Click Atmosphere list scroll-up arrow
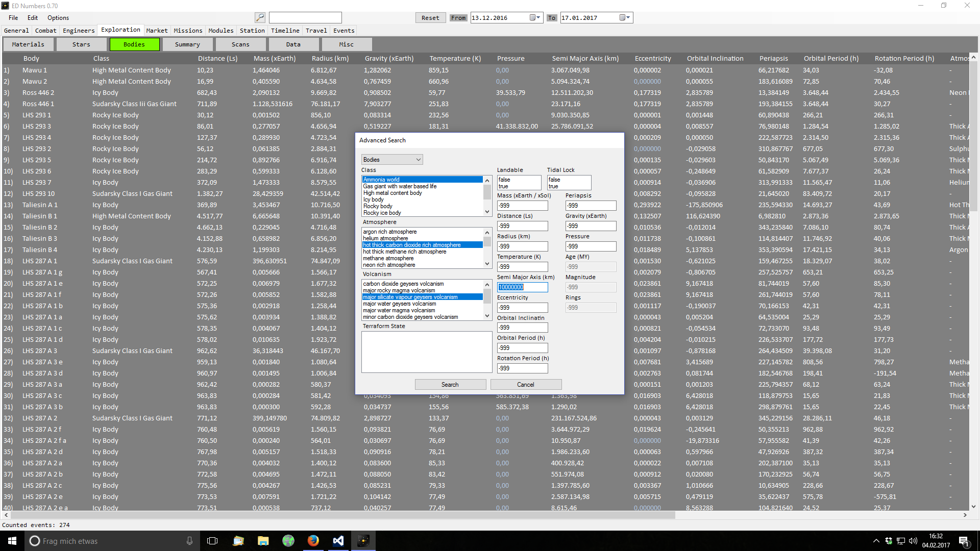This screenshot has width=980, height=551. tap(487, 232)
